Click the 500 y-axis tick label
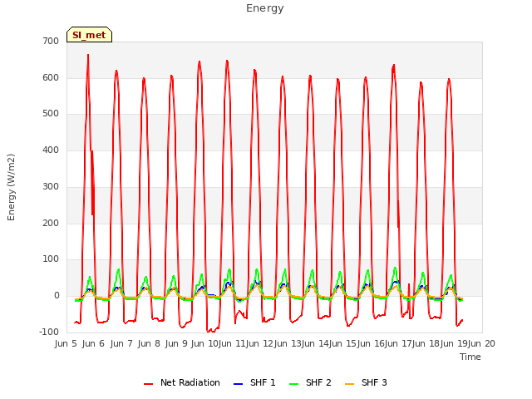The height and width of the screenshot is (399, 532). click(x=51, y=114)
